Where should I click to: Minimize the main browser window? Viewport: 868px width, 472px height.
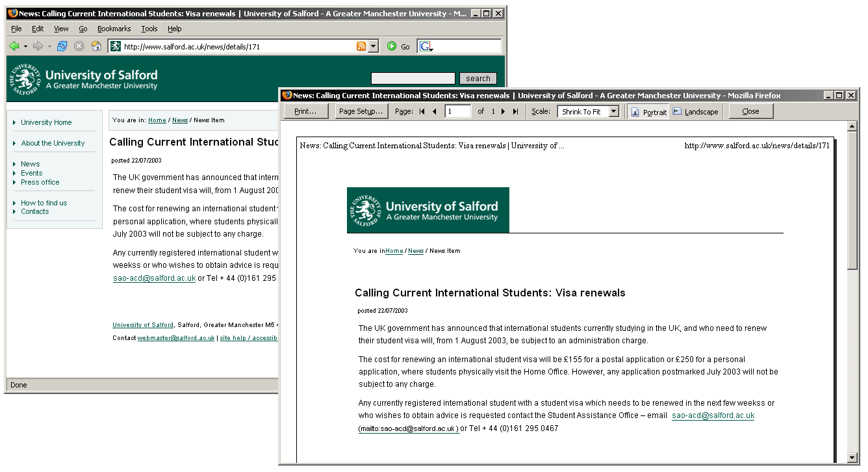[476, 14]
